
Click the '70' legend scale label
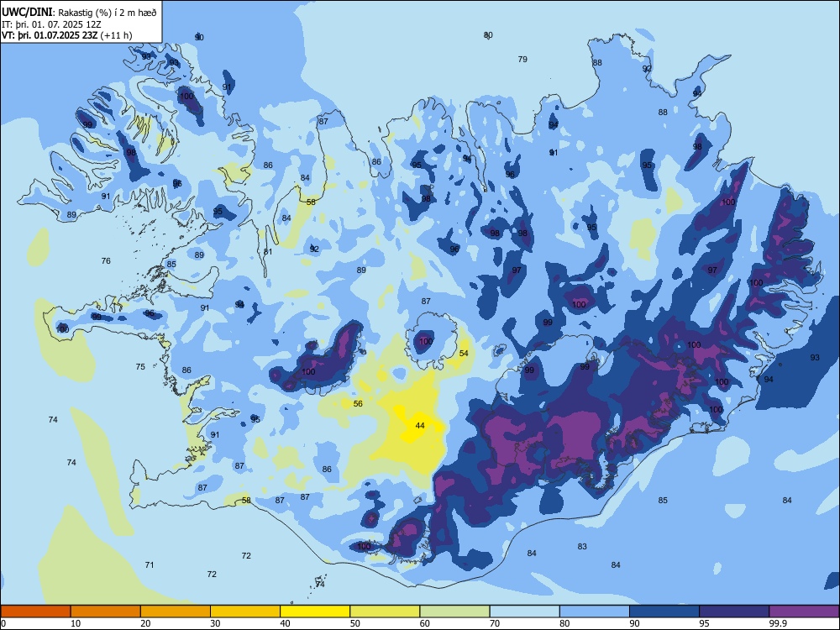click(x=495, y=623)
